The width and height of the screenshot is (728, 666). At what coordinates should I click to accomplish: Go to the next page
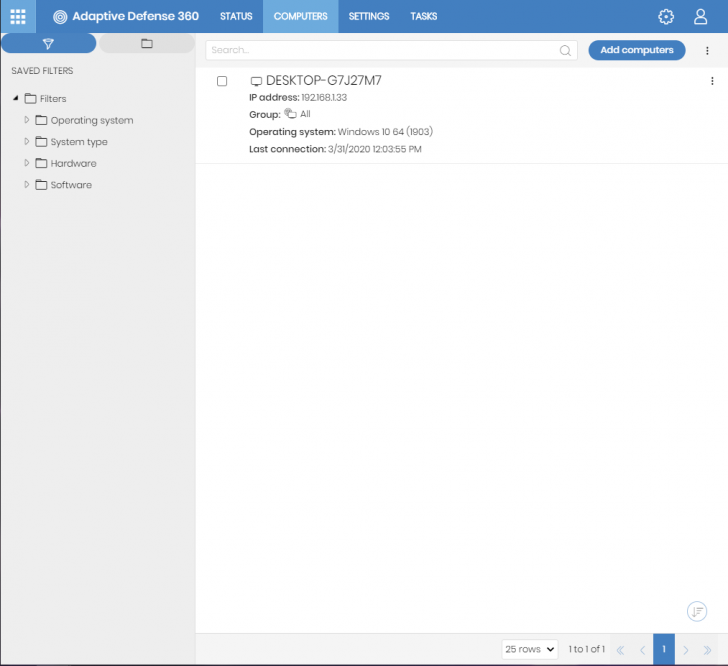pos(685,649)
